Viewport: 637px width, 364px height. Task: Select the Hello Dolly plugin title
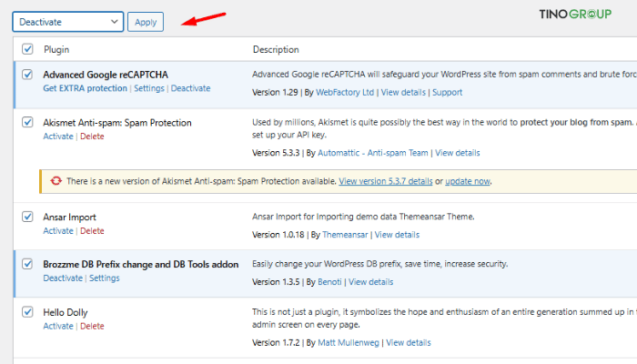click(x=66, y=312)
